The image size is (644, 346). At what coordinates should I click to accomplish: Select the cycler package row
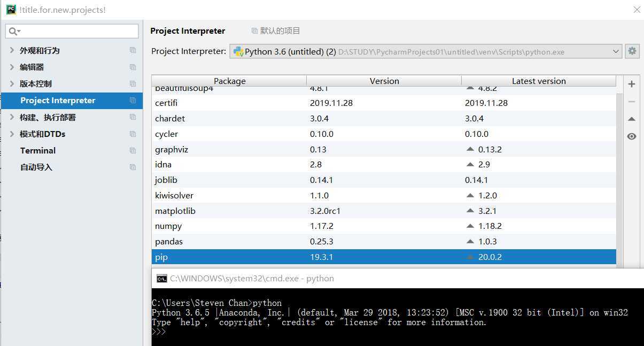(x=384, y=134)
